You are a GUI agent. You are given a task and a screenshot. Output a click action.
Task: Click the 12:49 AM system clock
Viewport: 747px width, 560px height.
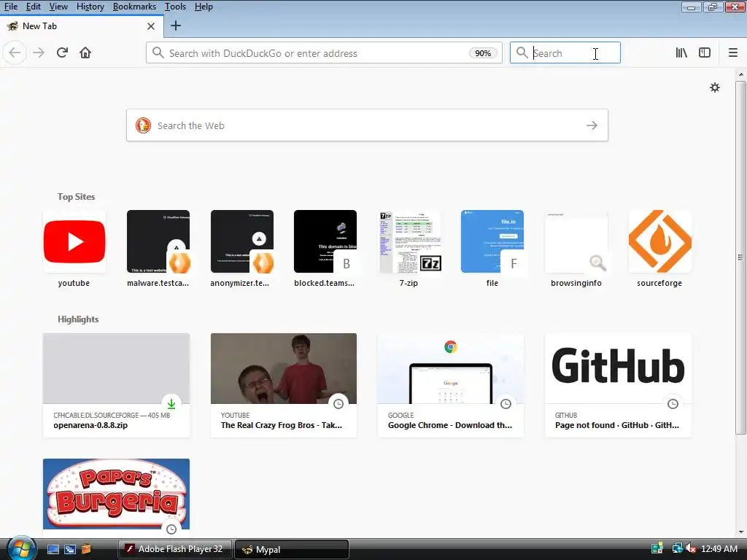coord(719,548)
